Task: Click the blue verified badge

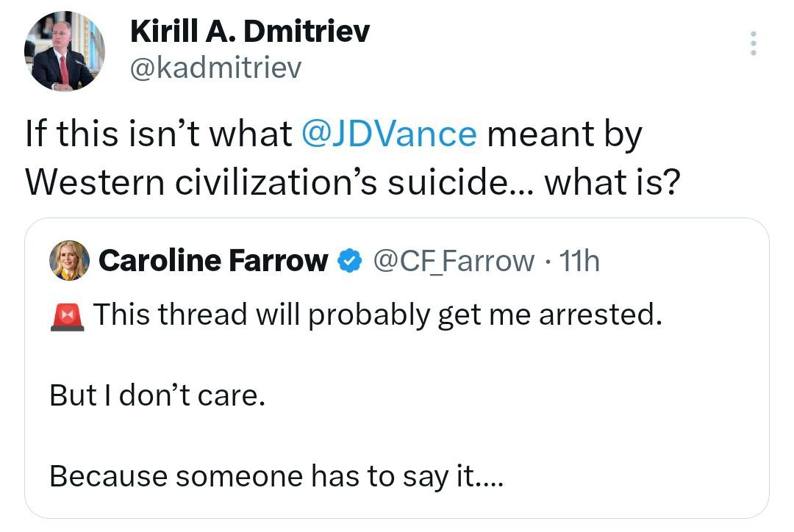Action: click(349, 261)
